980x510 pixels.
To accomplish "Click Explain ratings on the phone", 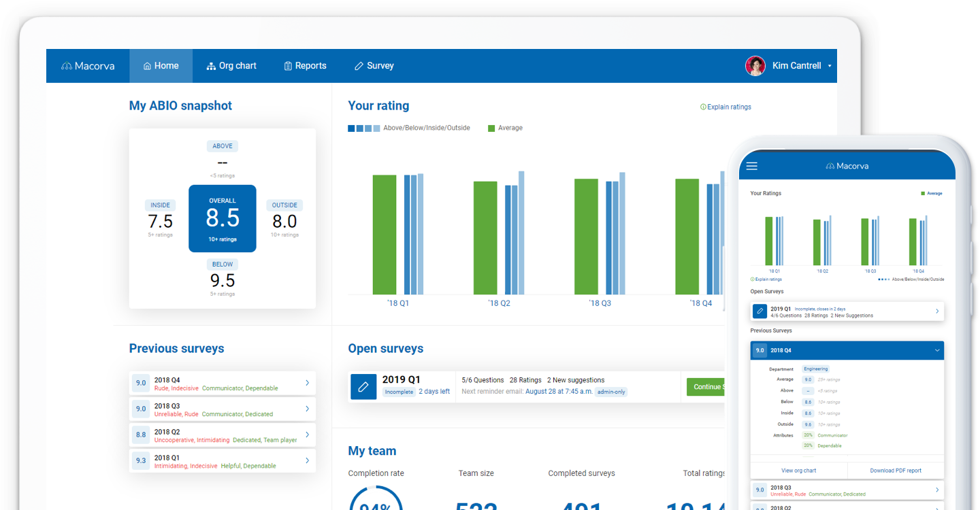I will (766, 279).
